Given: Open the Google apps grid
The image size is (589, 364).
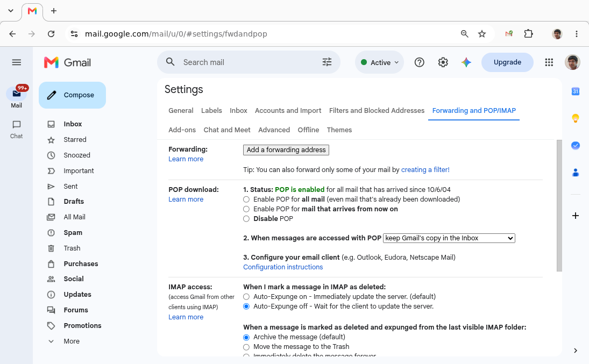Looking at the screenshot, I should click(549, 62).
